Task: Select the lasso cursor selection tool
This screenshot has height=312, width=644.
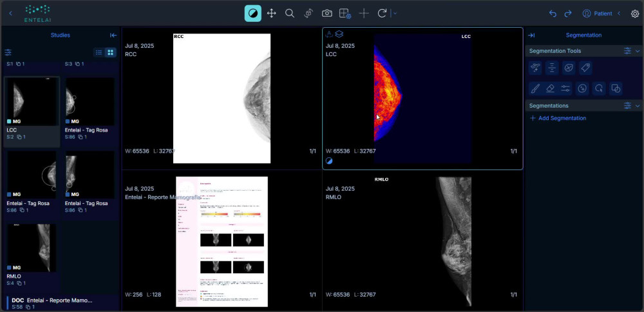Action: click(599, 88)
